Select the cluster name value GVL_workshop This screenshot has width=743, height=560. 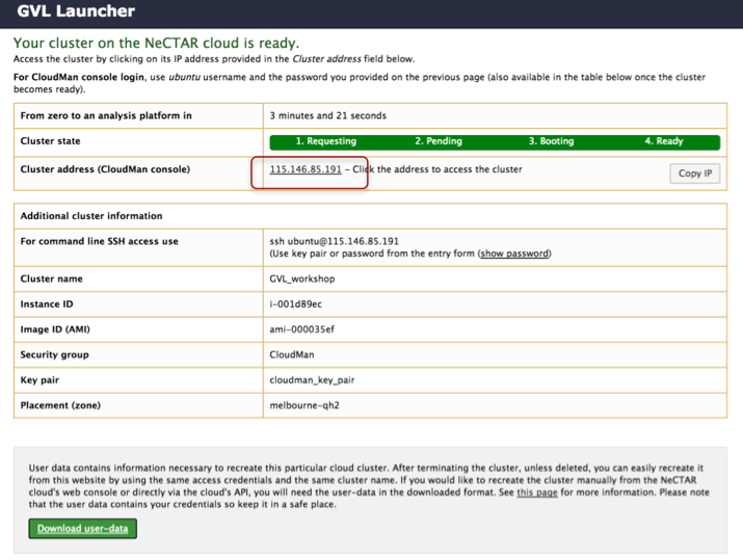pos(302,279)
